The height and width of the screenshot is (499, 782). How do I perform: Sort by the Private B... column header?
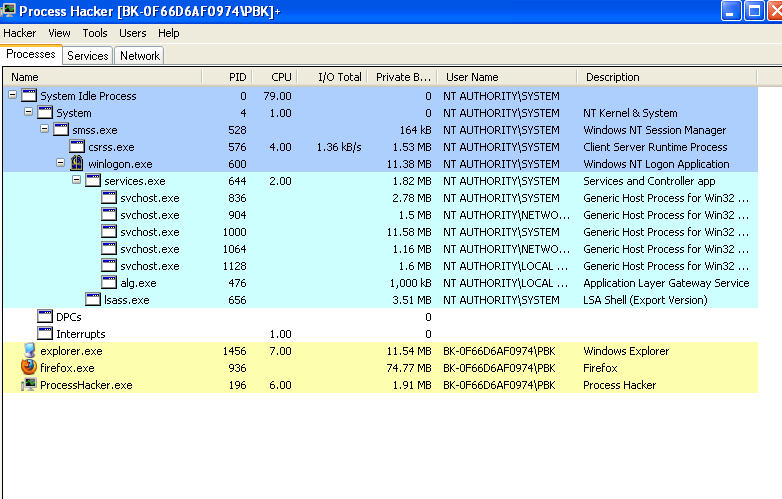[402, 77]
